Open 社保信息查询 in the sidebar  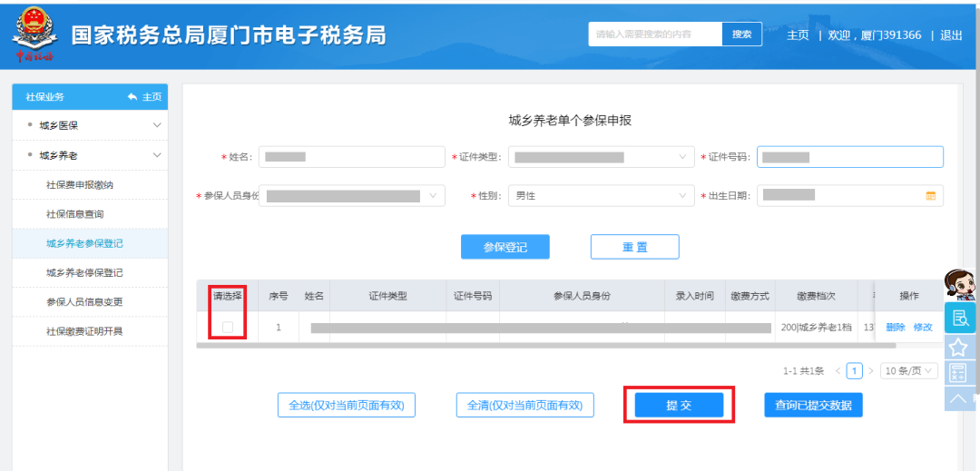click(90, 213)
